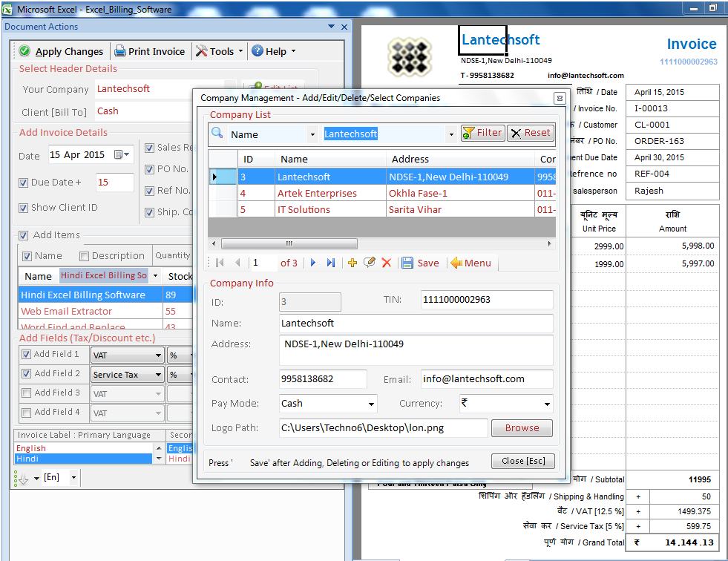
Task: Open the Pay Mode Cash dropdown
Action: (x=371, y=404)
